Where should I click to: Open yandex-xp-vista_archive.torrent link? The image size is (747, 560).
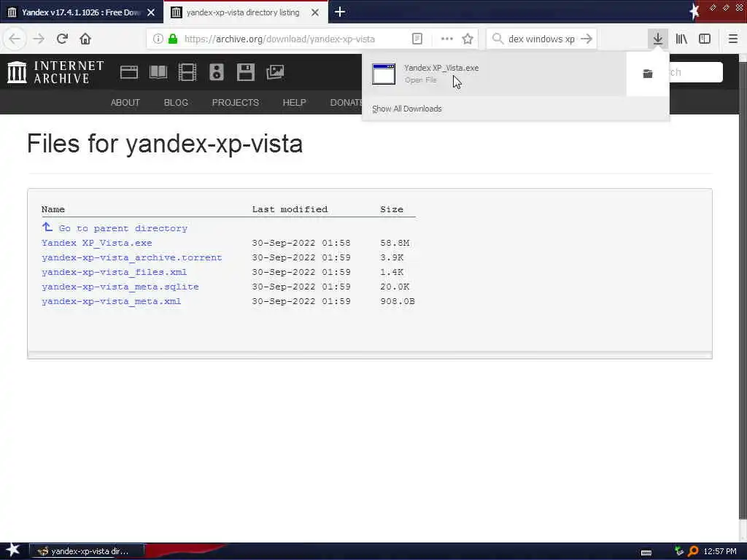132,257
